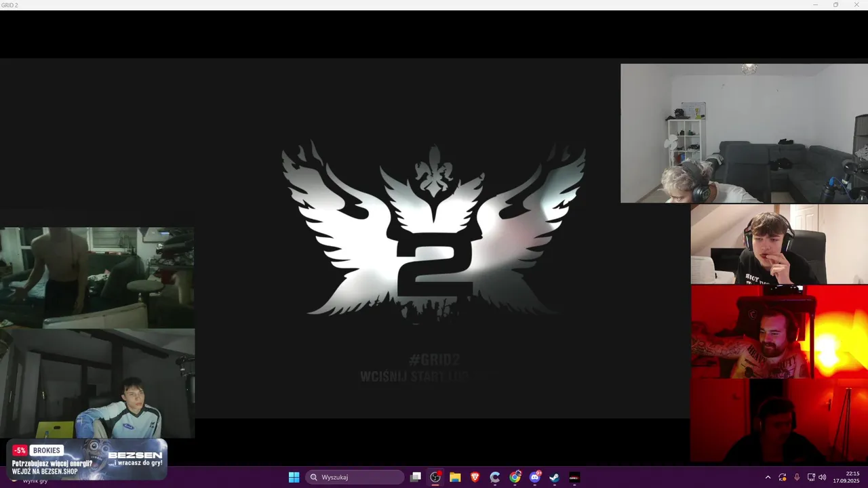Select the red-lit bearded man webcam
This screenshot has height=488, width=868.
point(779,331)
